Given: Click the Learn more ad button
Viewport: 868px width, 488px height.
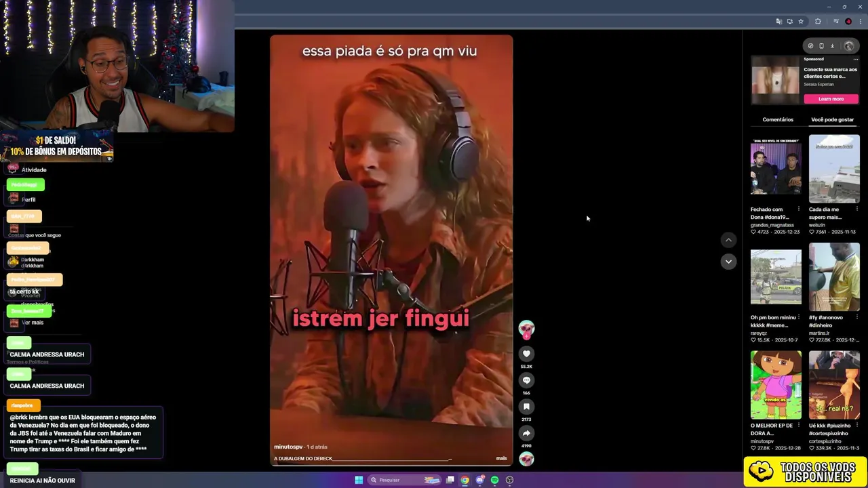Looking at the screenshot, I should point(831,99).
